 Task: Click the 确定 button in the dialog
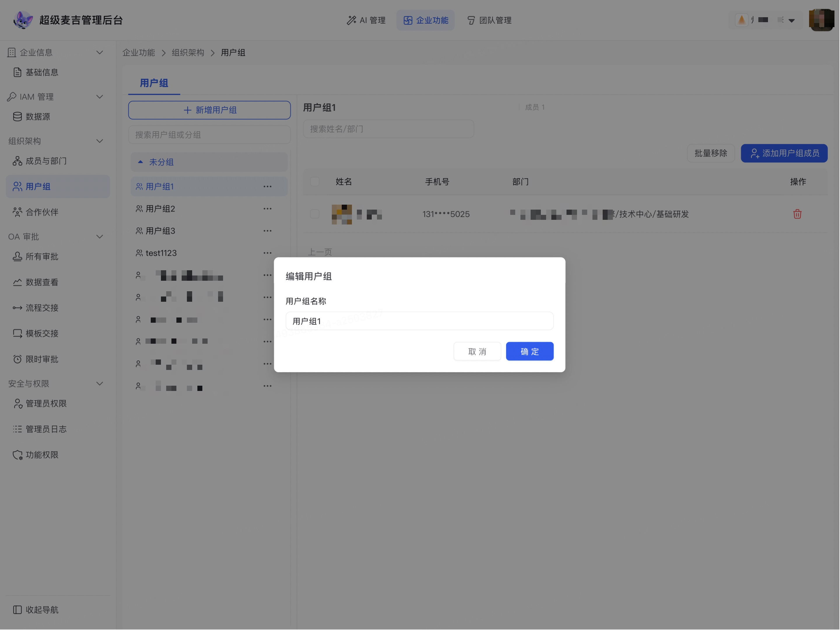[x=529, y=351]
